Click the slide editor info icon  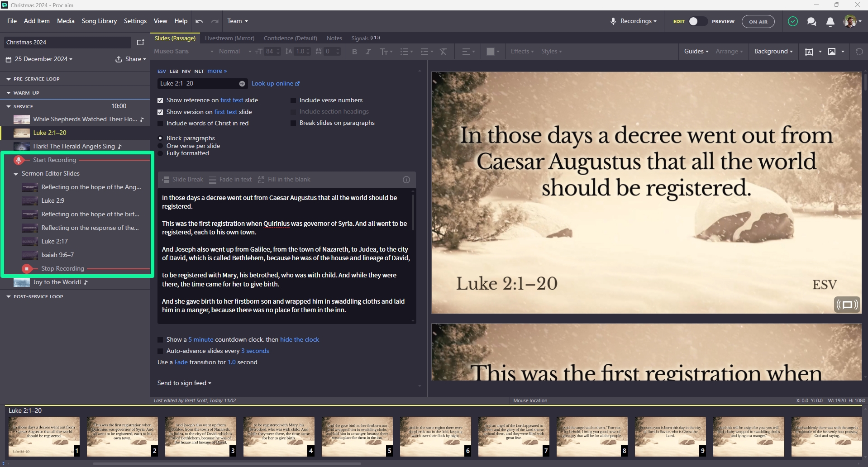406,180
